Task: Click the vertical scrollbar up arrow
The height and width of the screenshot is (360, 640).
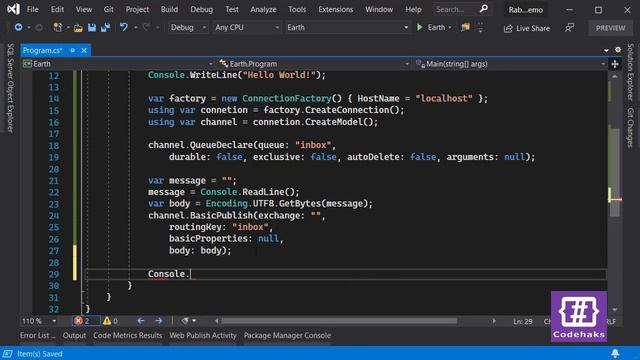Action: point(615,77)
